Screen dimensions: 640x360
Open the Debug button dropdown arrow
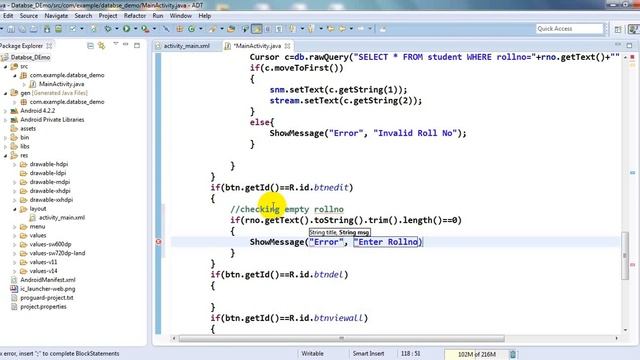[116, 29]
